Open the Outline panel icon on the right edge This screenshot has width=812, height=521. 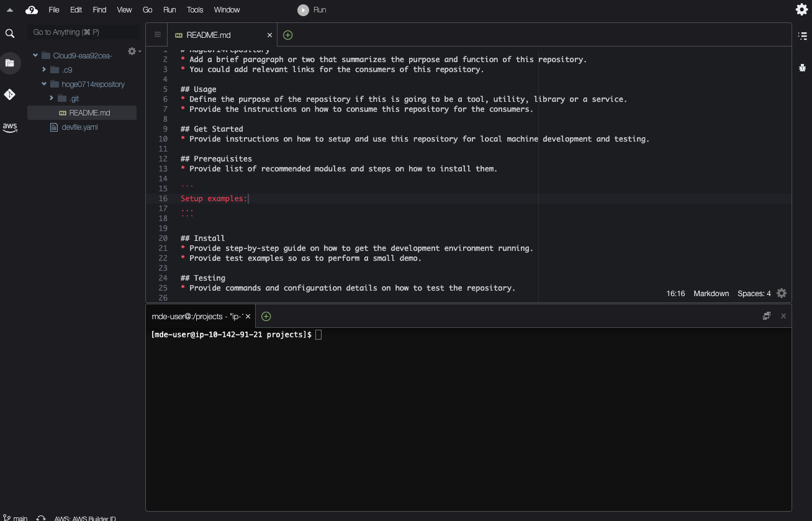click(x=803, y=36)
